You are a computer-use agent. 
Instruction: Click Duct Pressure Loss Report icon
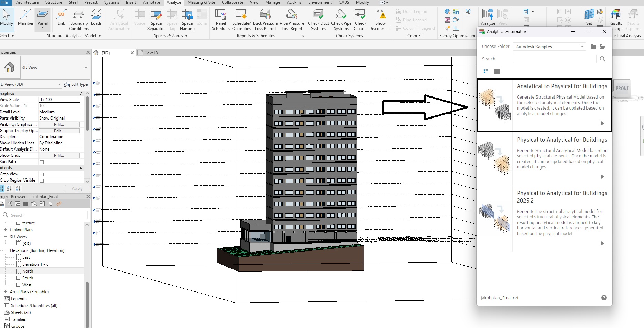tap(265, 16)
